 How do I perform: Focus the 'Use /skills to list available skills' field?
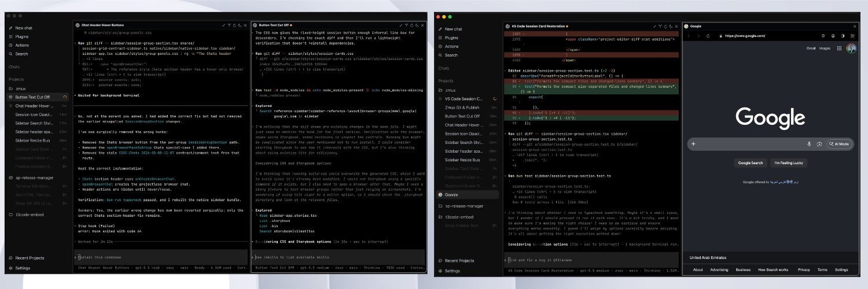(340, 257)
